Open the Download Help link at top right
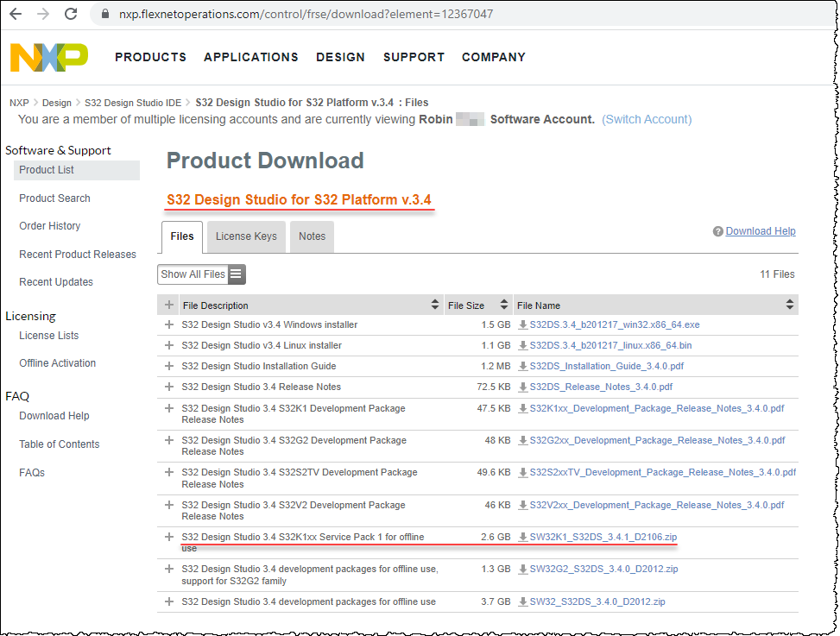The width and height of the screenshot is (840, 636). [x=761, y=231]
